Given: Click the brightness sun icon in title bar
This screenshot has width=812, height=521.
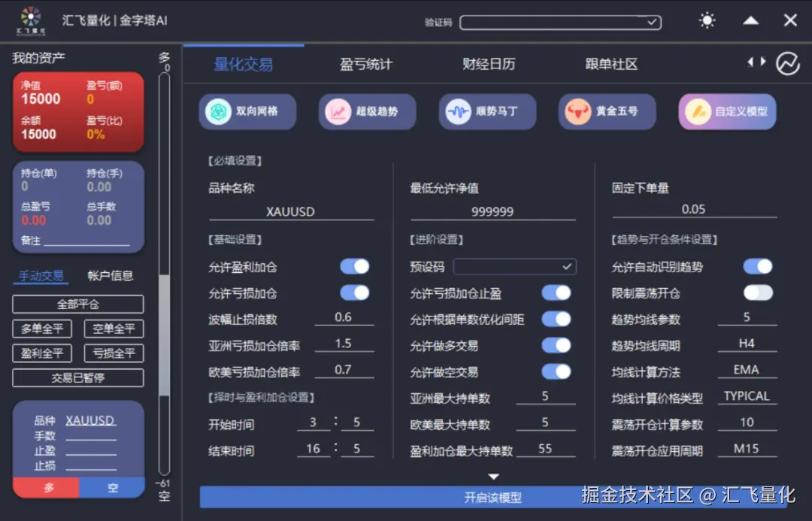Looking at the screenshot, I should tap(707, 20).
